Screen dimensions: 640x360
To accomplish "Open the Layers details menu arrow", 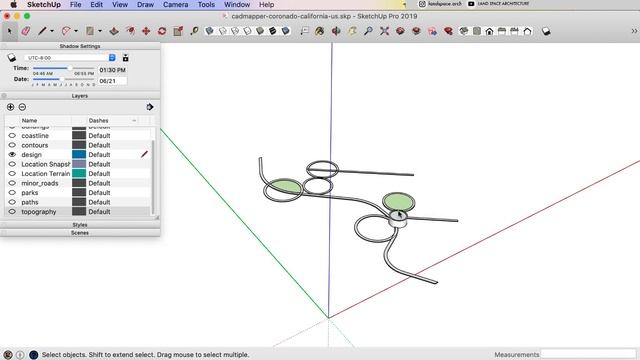I will (150, 107).
